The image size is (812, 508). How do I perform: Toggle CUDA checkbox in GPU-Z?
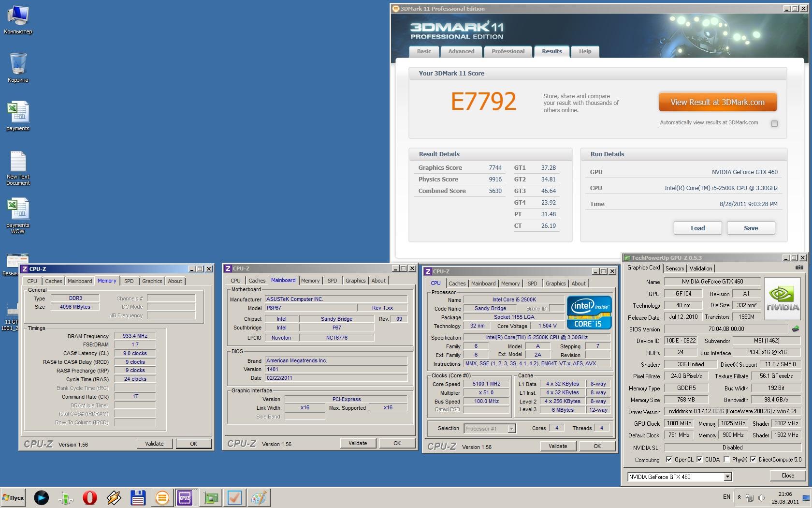point(699,460)
